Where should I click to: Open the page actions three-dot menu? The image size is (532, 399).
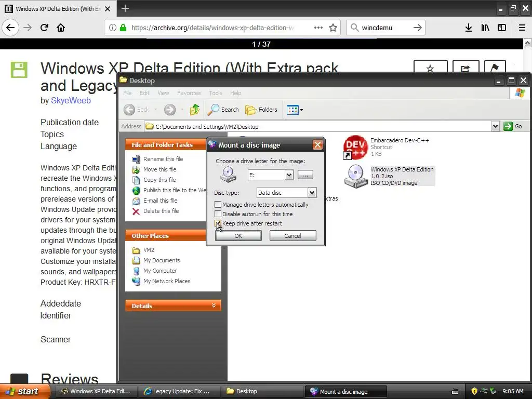pyautogui.click(x=318, y=28)
